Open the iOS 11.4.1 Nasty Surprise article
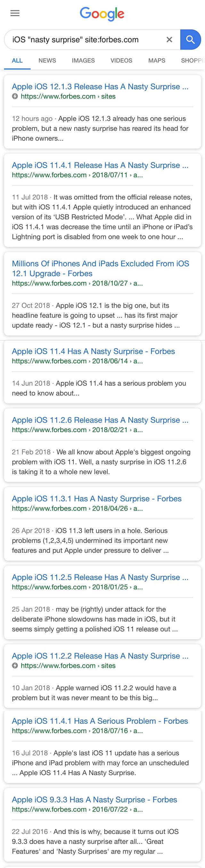This screenshot has width=205, height=868. [100, 165]
